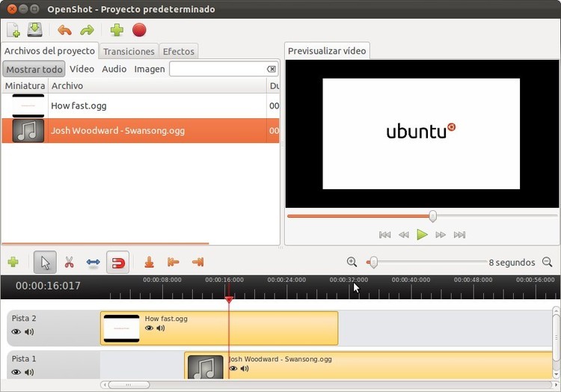Click the 8 segundos zoom label

[x=512, y=263]
